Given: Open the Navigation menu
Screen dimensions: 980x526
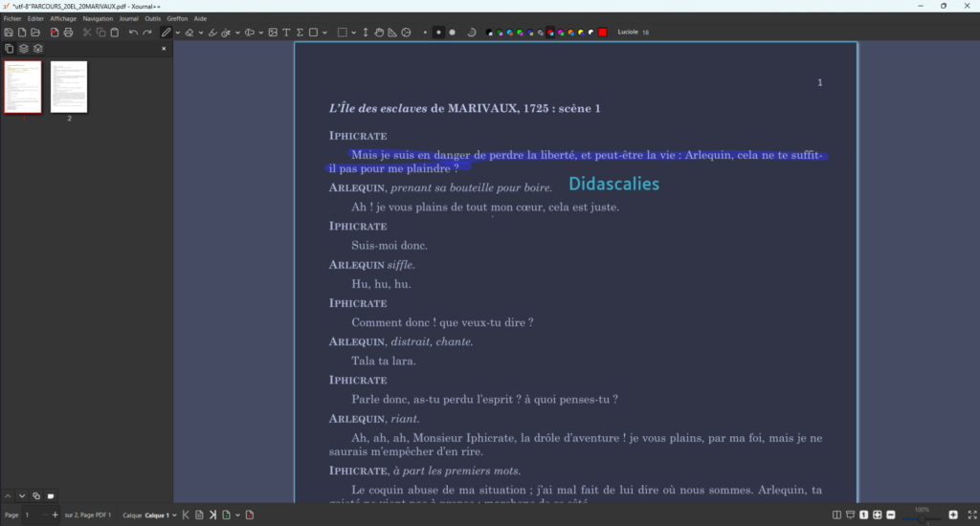Looking at the screenshot, I should (98, 19).
